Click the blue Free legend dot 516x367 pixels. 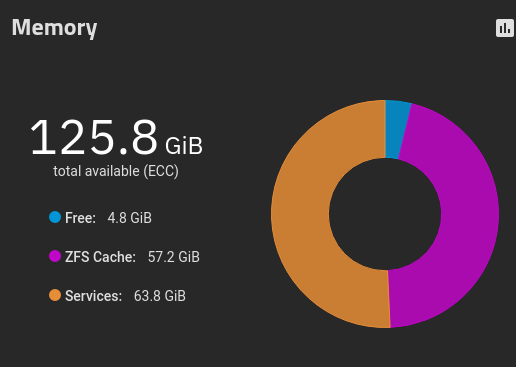tap(55, 217)
